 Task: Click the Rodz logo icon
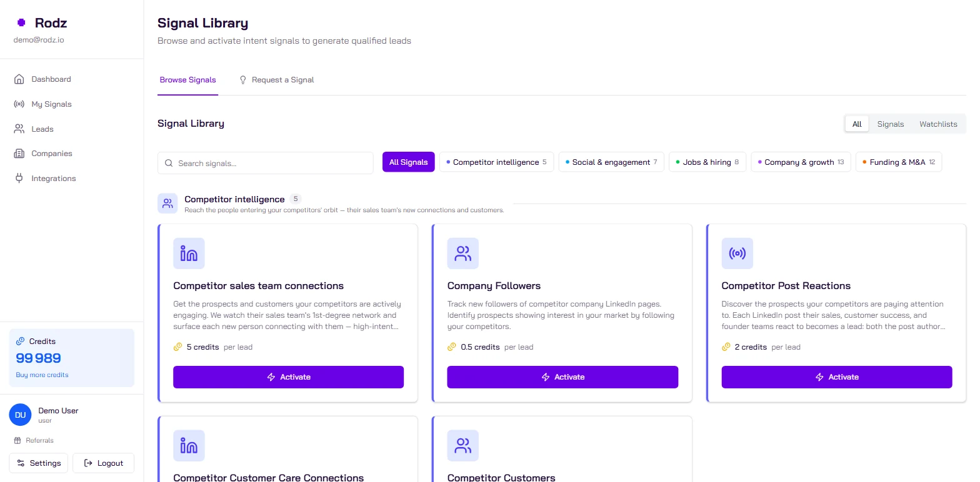coord(21,23)
